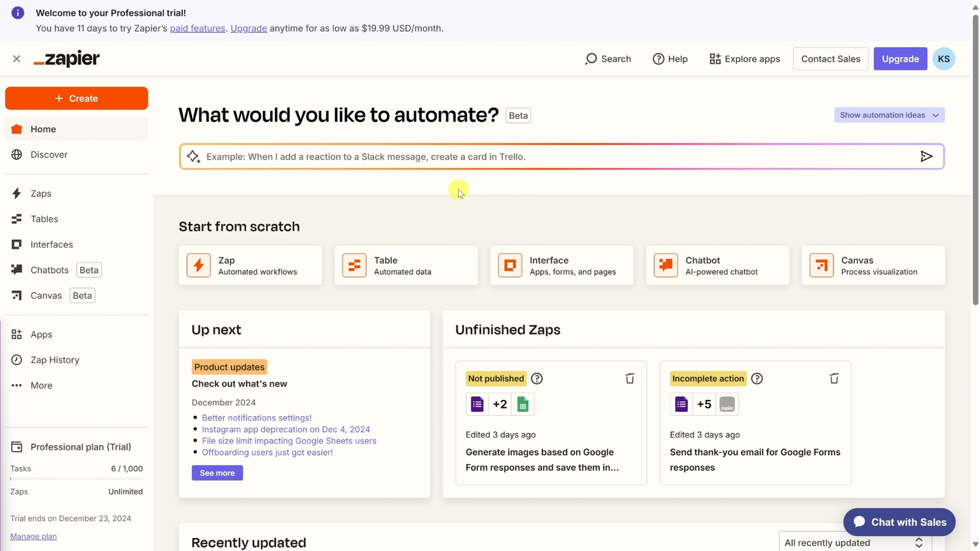Click the Table icon card
This screenshot has width=980, height=551.
(x=406, y=266)
